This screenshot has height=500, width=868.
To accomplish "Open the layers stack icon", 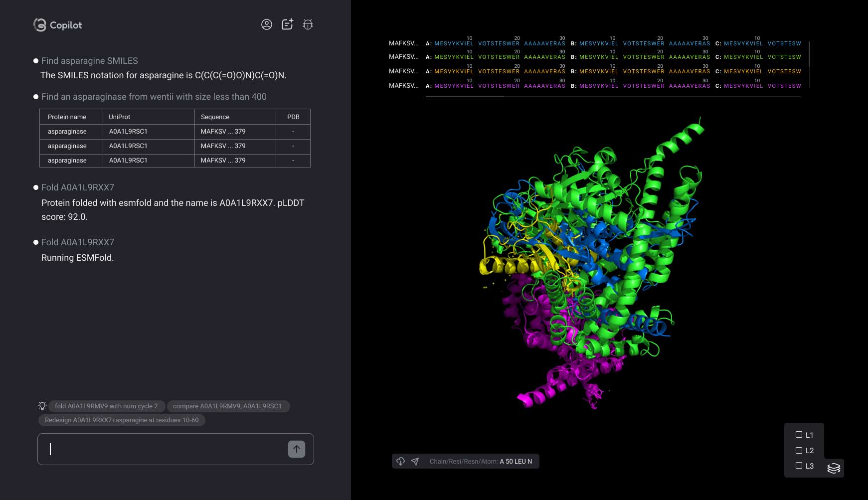I will 834,468.
